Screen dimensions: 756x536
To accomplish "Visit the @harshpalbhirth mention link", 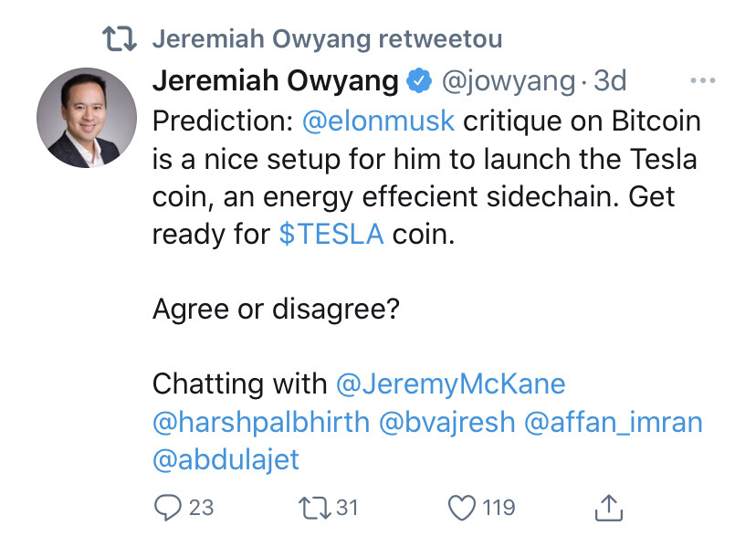I will coord(261,421).
